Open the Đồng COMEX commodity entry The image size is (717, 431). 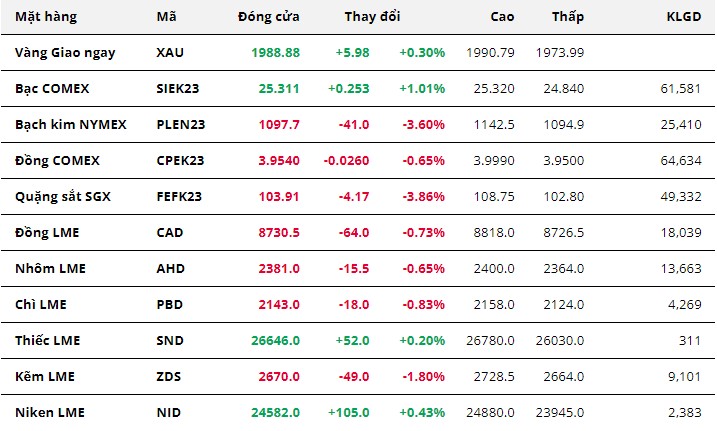(57, 160)
